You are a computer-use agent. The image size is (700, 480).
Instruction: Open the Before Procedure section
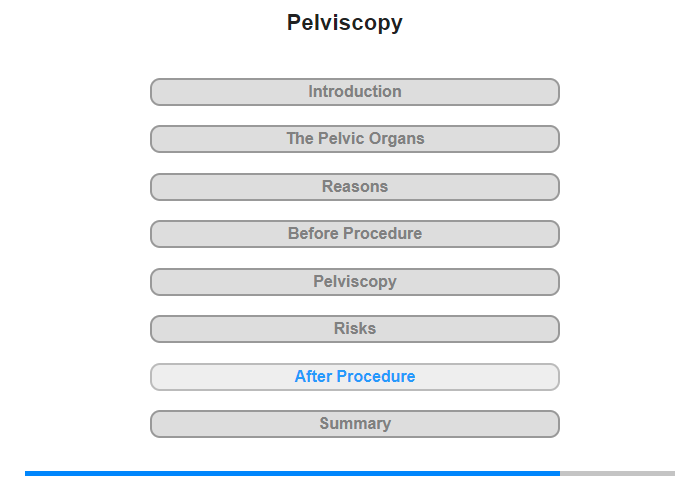click(354, 234)
